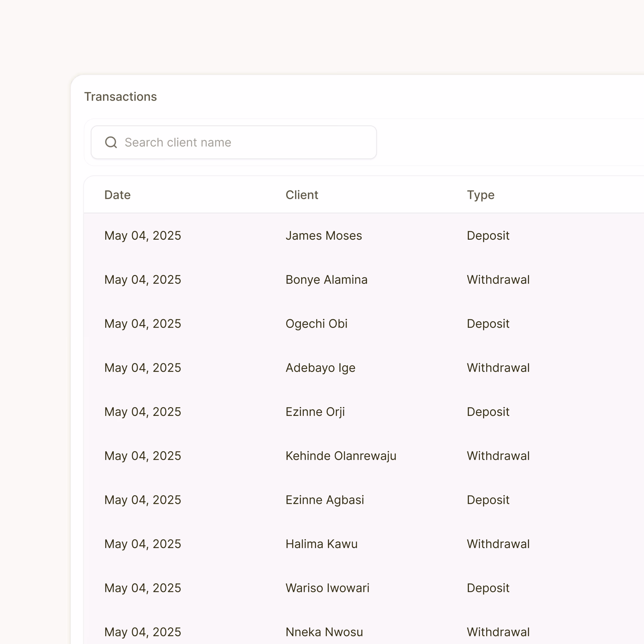The image size is (644, 644).
Task: Select Ezinne Agbasi client name
Action: 325,500
